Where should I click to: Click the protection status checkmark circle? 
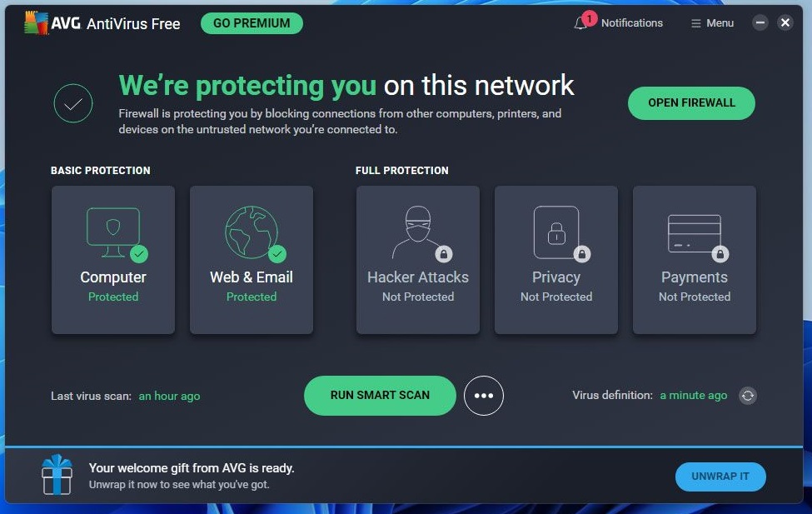click(73, 104)
